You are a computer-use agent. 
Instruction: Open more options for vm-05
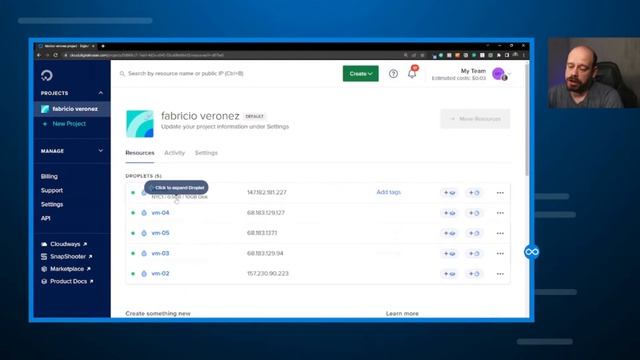pyautogui.click(x=500, y=233)
